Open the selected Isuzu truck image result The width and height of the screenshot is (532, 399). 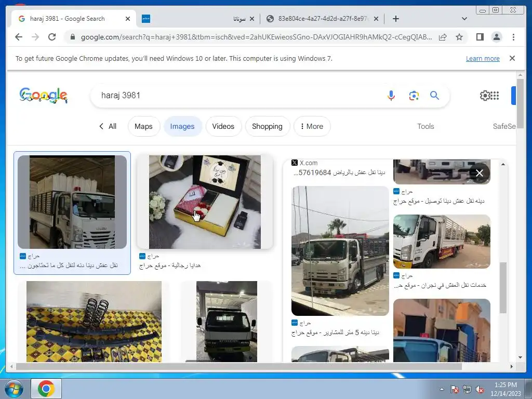(72, 202)
